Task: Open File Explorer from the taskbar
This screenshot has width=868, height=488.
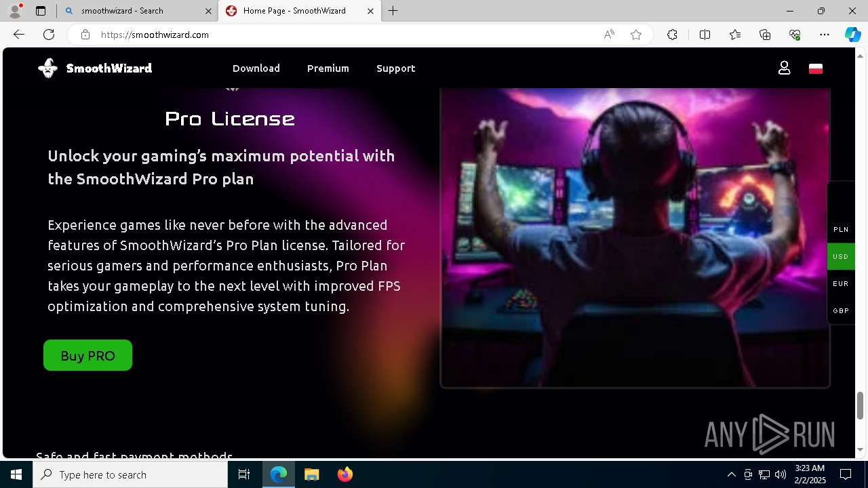Action: (x=312, y=474)
